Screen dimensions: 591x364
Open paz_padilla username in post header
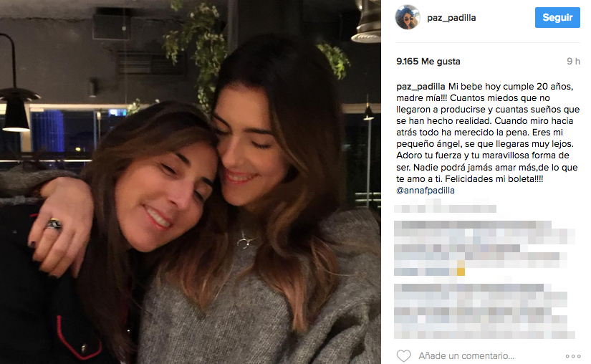pos(451,18)
